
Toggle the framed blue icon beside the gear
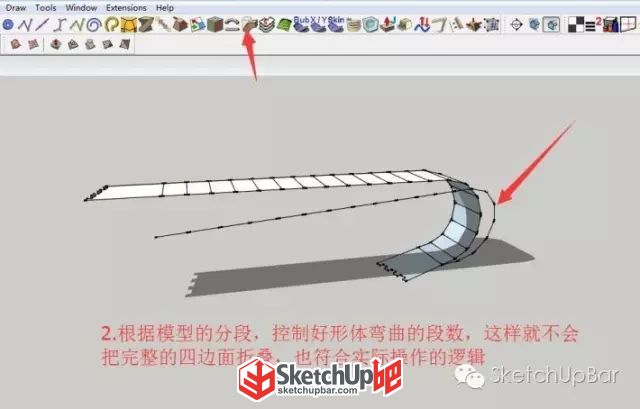pyautogui.click(x=551, y=25)
